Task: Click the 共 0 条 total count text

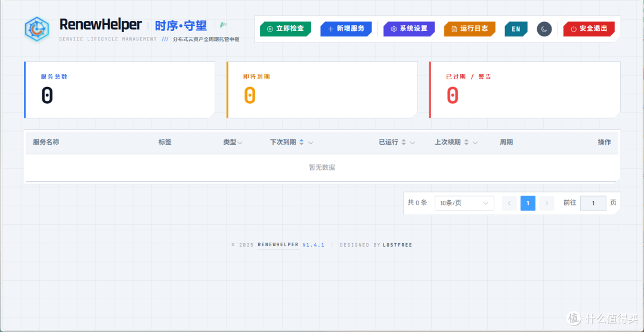Action: click(417, 203)
